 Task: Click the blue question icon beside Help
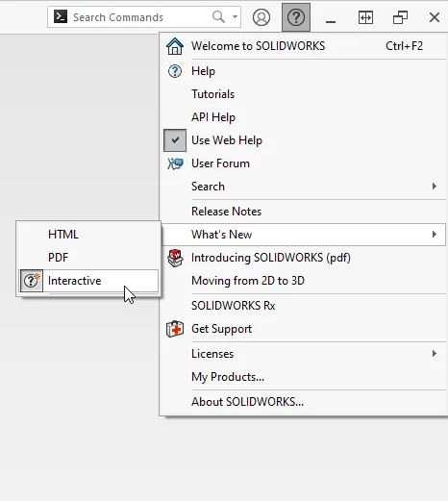(x=175, y=71)
